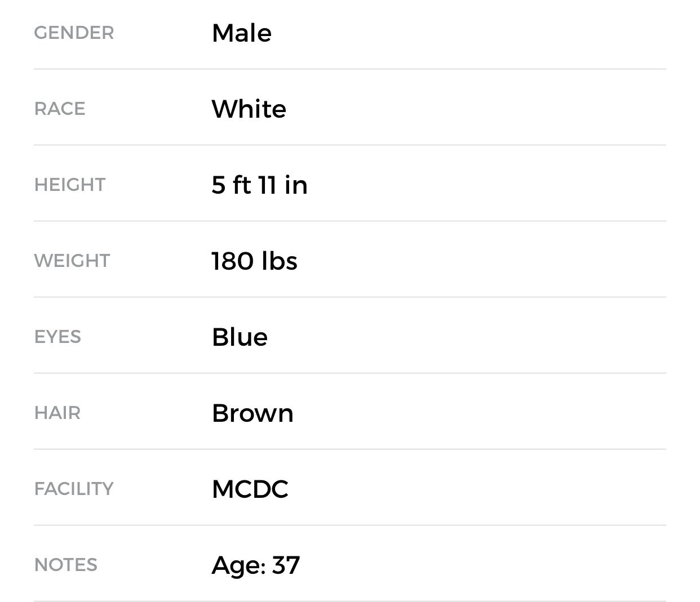Click the "11 in" part of height
700x602 pixels.
click(x=283, y=185)
